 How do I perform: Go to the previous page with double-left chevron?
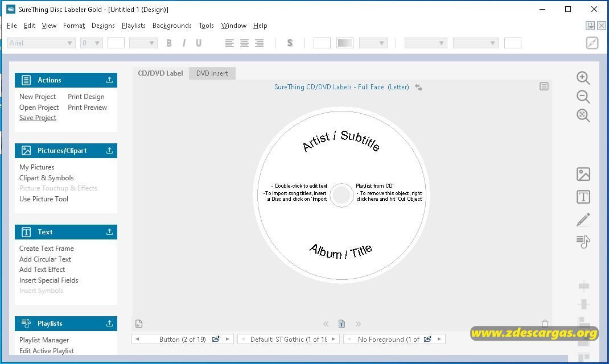[326, 324]
